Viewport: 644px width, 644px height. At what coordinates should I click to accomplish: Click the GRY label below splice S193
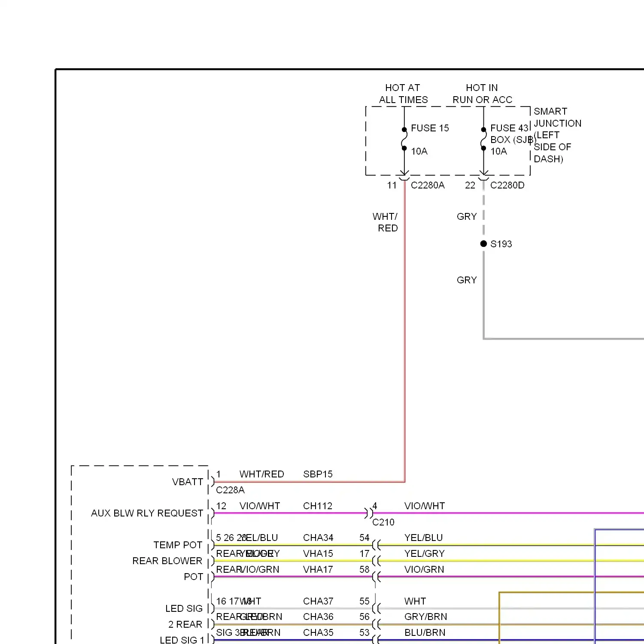(467, 280)
